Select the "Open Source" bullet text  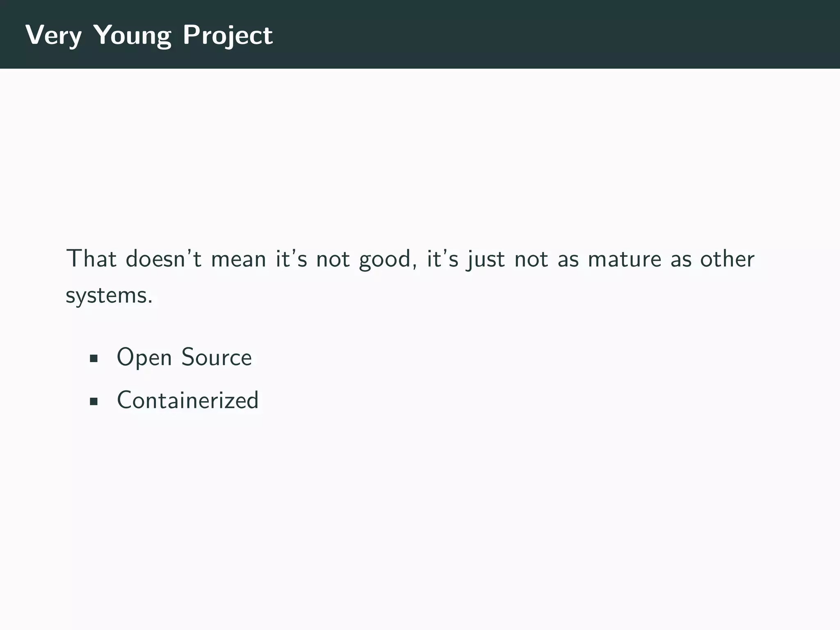coord(184,357)
